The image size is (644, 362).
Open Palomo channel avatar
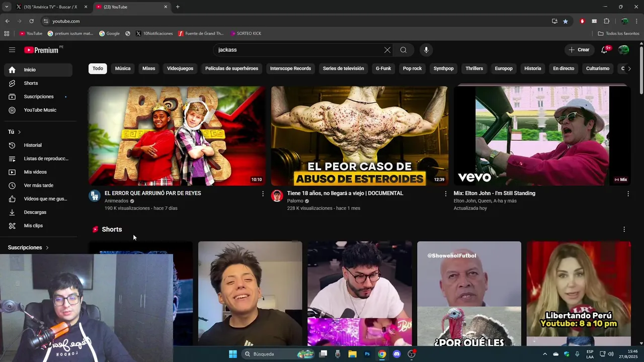277,196
